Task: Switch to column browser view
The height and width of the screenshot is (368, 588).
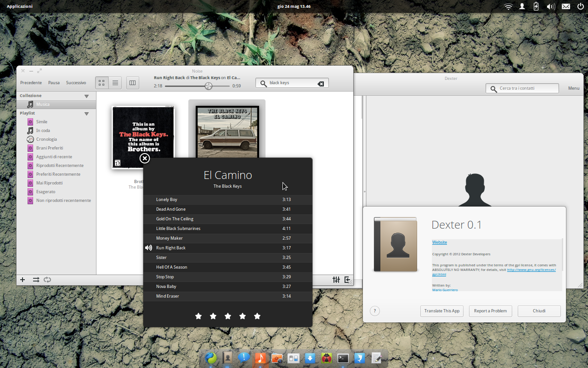Action: (133, 83)
